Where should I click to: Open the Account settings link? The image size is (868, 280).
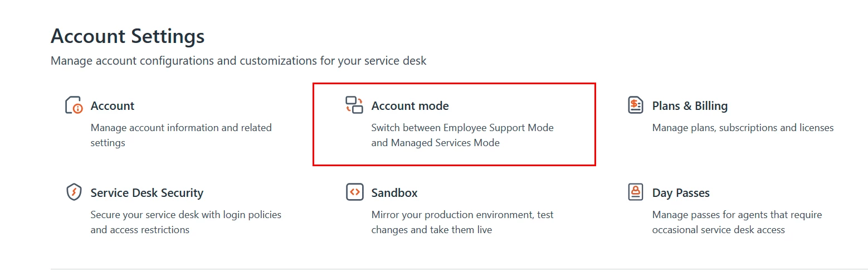(x=113, y=106)
